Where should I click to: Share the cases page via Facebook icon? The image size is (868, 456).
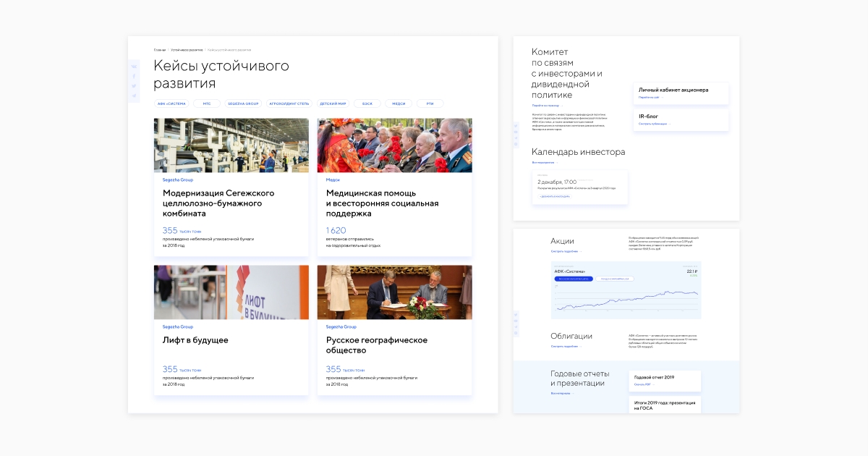tap(134, 76)
